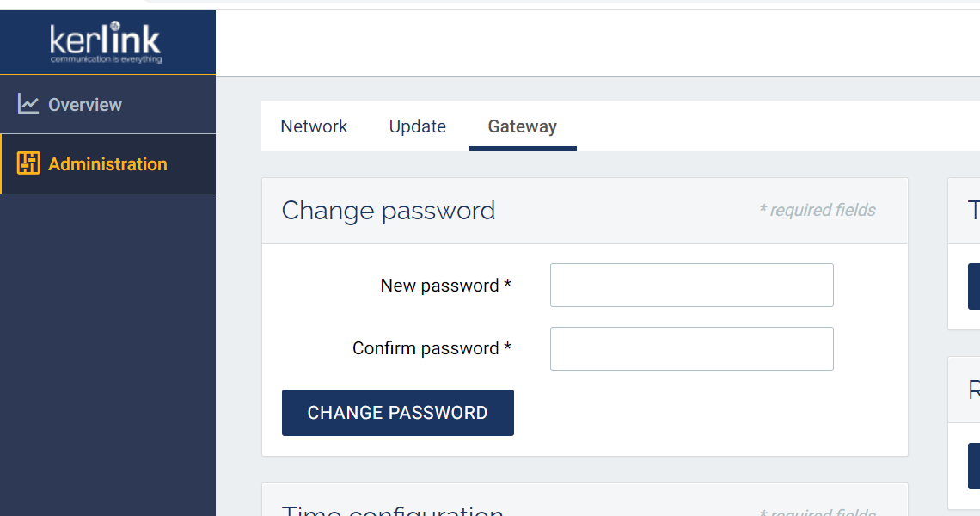The width and height of the screenshot is (980, 516).
Task: Open the Overview menu item label
Action: tap(85, 105)
